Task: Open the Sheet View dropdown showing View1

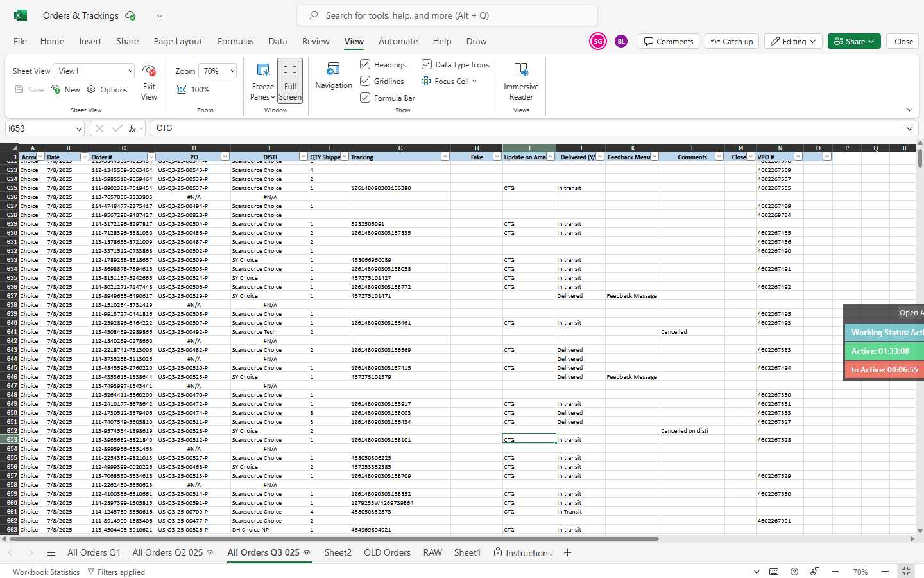Action: (x=94, y=71)
